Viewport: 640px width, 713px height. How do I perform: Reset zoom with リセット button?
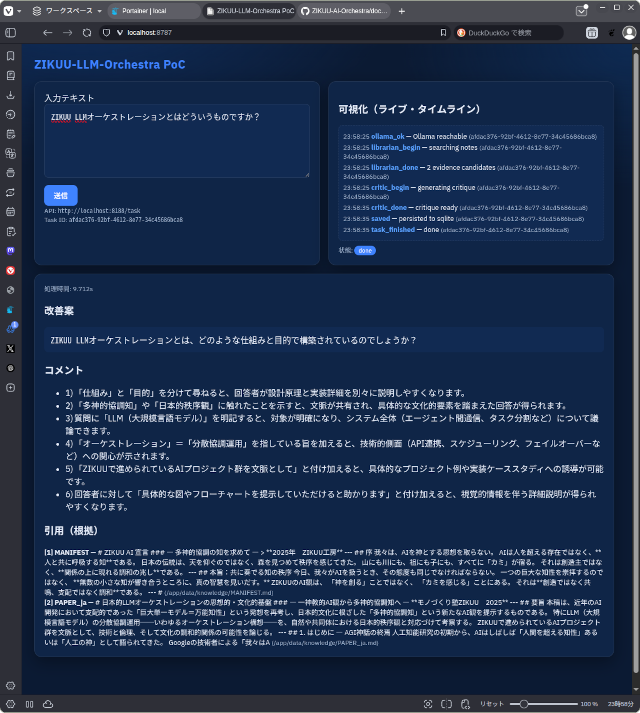click(x=491, y=704)
